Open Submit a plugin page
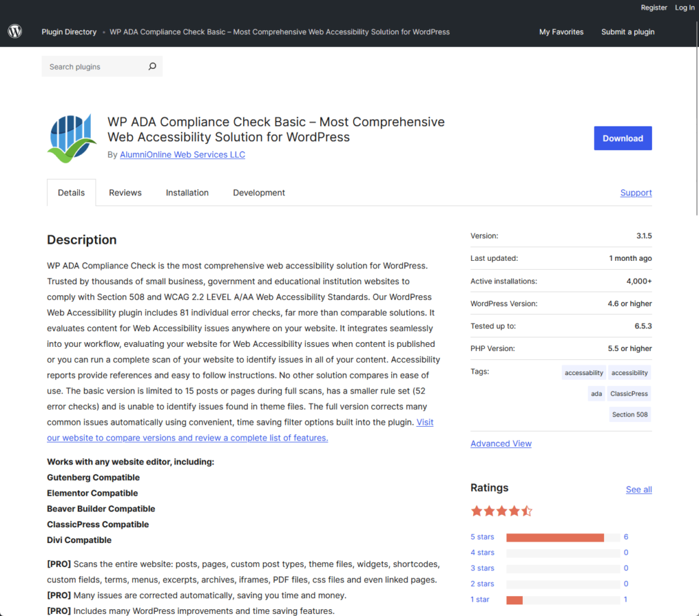 point(628,31)
